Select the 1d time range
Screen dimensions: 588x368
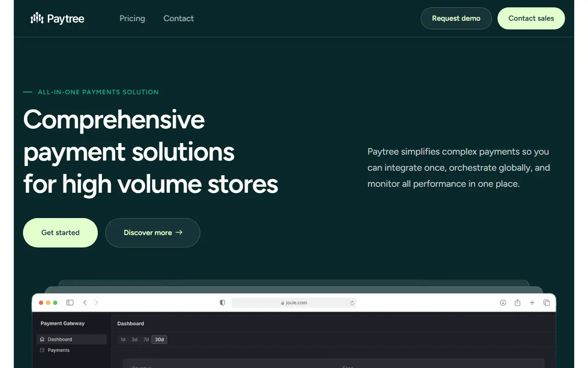(x=123, y=339)
